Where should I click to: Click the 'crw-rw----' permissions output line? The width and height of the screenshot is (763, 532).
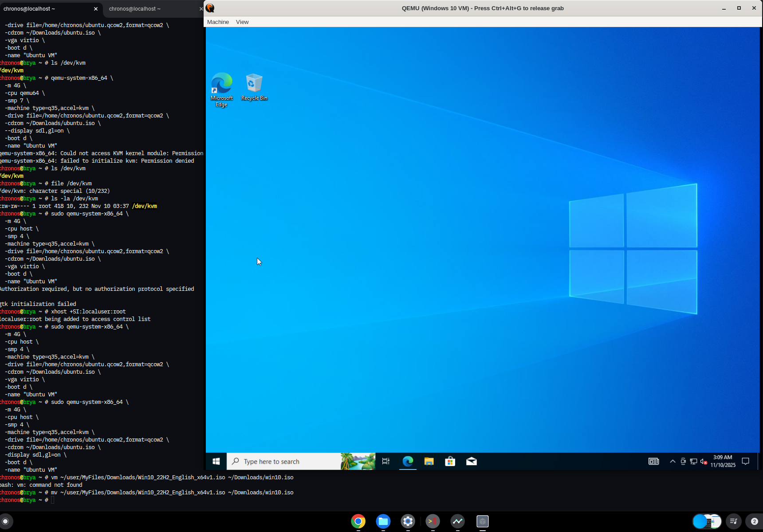pos(79,206)
